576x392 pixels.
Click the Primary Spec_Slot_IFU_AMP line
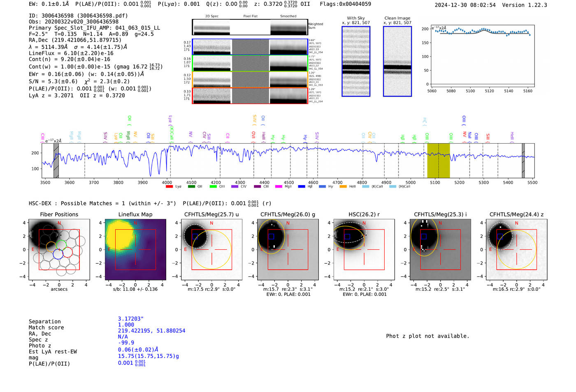94,28
